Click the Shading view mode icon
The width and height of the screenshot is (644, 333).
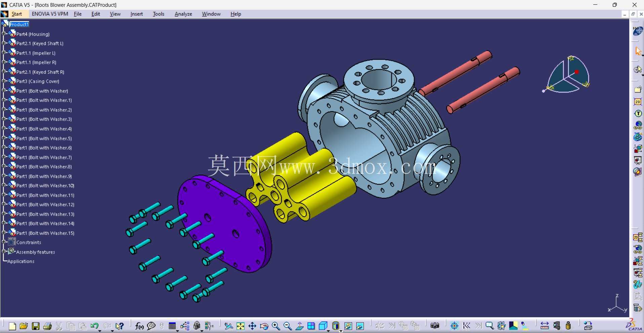pos(336,326)
